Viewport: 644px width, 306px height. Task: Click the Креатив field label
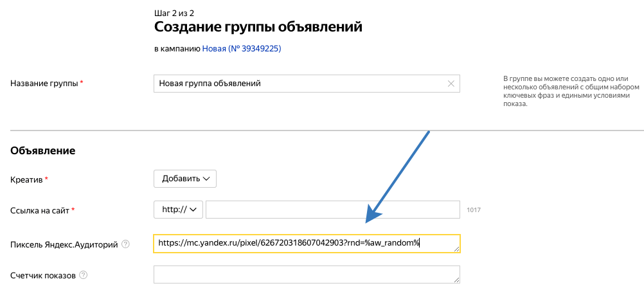click(x=26, y=180)
